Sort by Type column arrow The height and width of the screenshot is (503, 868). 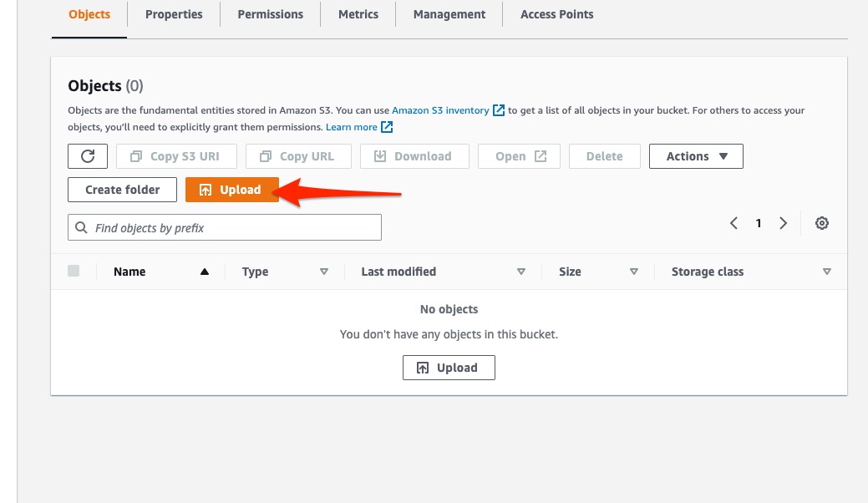click(x=324, y=272)
